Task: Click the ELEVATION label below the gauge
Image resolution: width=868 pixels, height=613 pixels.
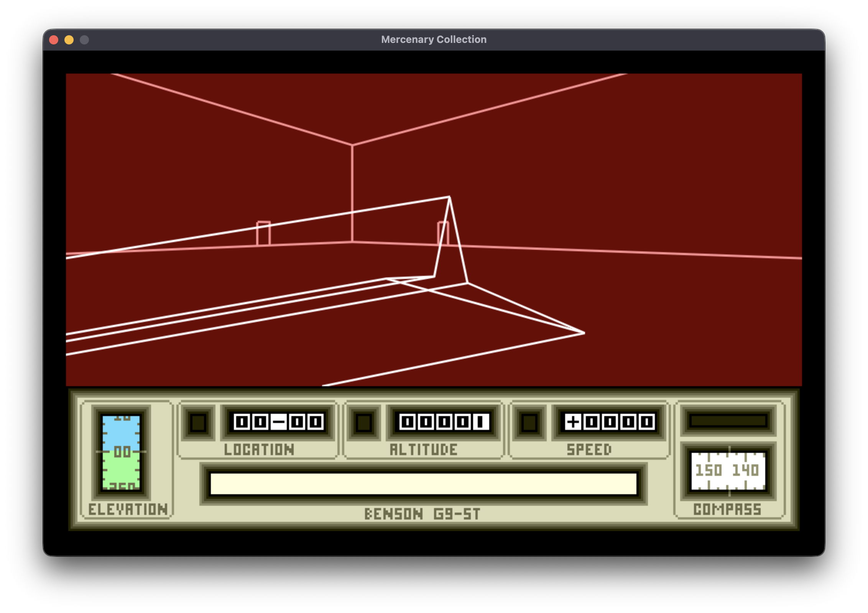Action: point(128,510)
